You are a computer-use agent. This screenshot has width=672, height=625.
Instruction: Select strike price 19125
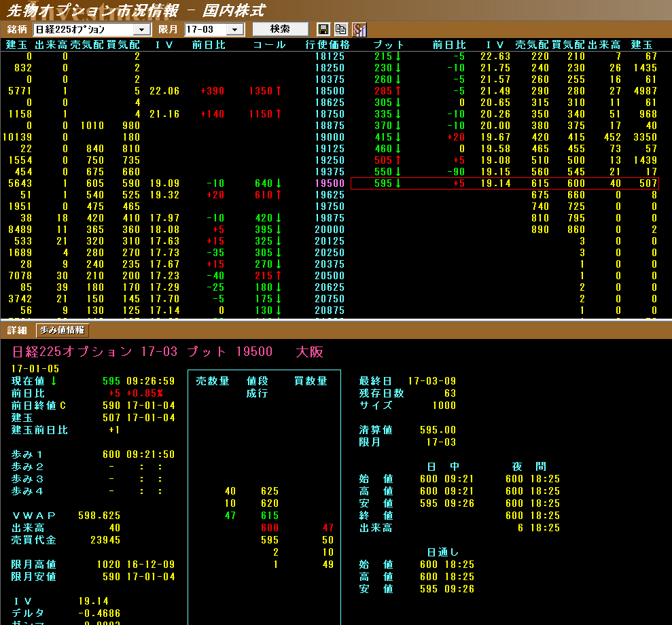[x=330, y=149]
